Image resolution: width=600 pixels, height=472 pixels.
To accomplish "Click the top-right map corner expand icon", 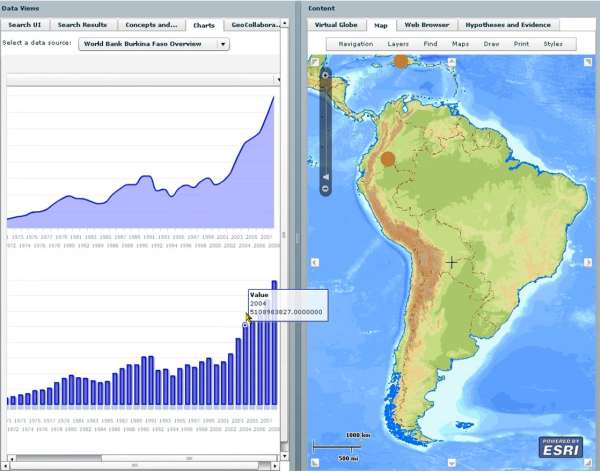I will click(x=590, y=62).
